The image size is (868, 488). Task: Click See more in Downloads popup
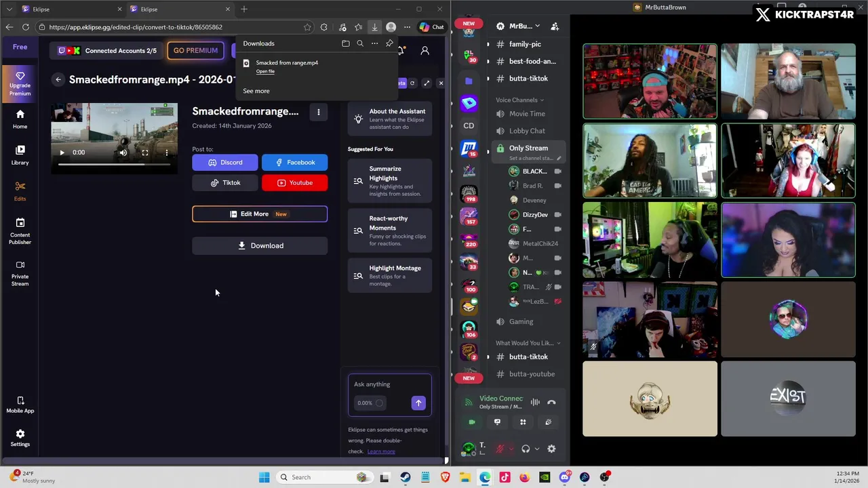256,91
